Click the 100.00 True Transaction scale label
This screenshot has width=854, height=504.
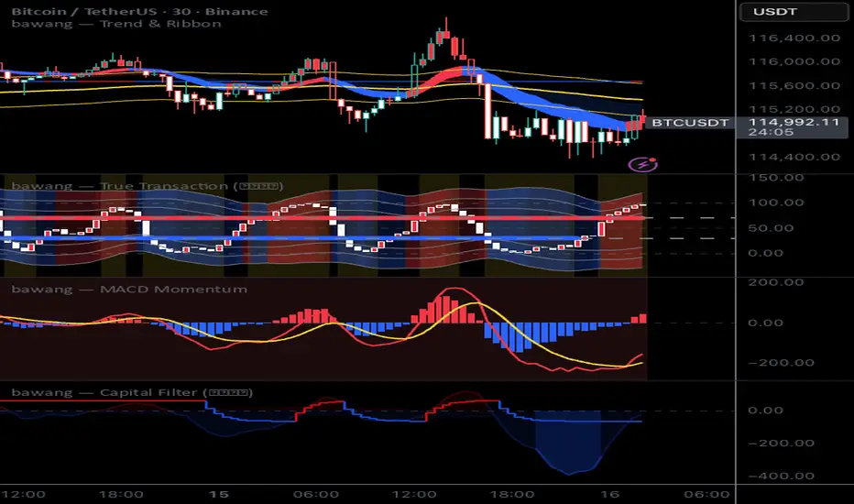(776, 203)
